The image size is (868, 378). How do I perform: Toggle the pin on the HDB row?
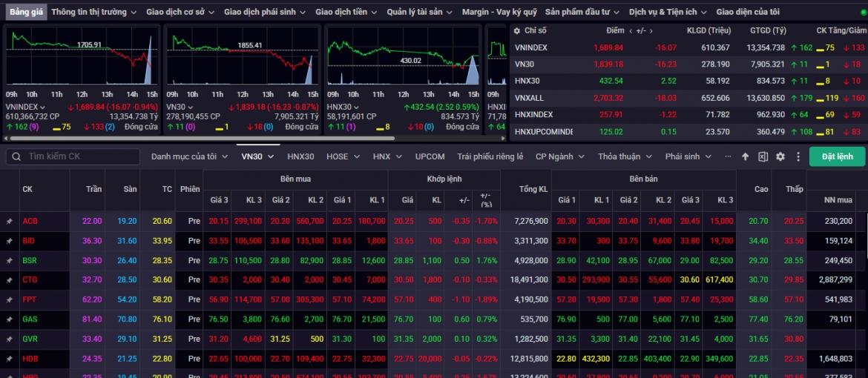tap(9, 359)
